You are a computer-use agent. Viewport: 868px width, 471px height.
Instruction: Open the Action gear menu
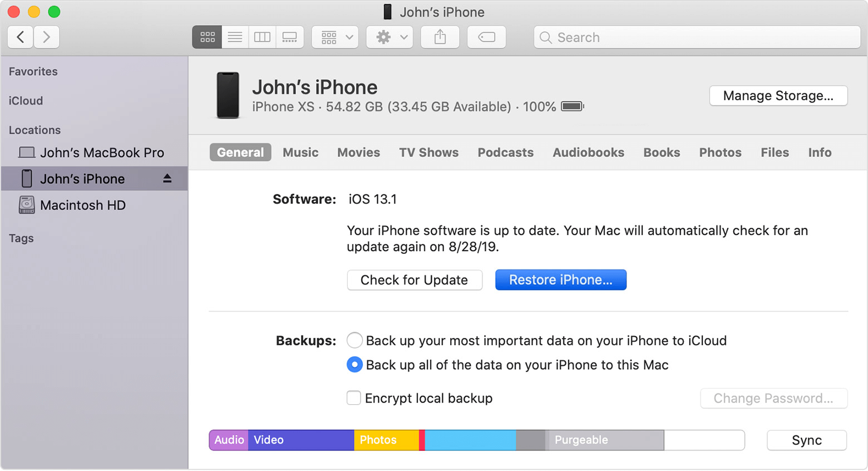point(389,37)
